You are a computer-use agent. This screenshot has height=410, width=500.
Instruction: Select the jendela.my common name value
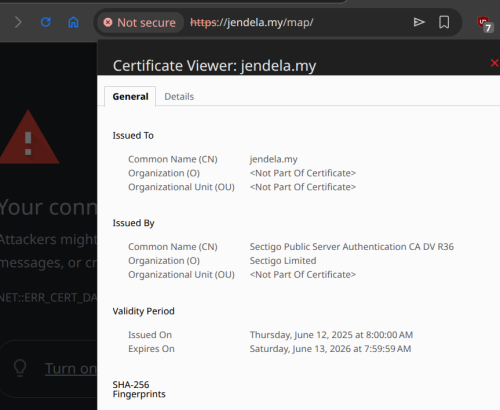click(274, 159)
